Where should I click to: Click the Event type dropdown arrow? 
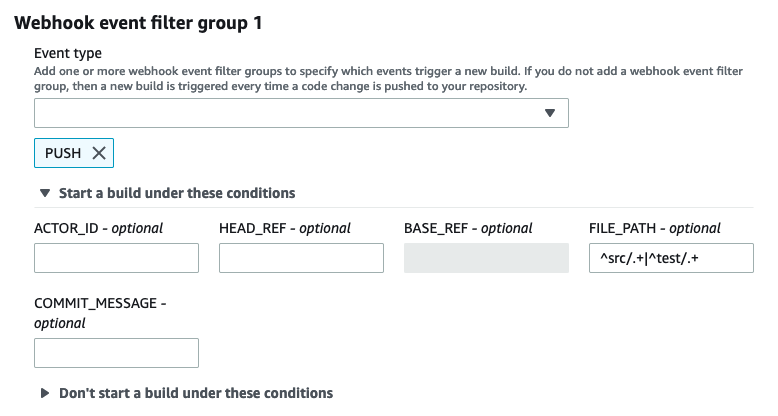pos(549,113)
